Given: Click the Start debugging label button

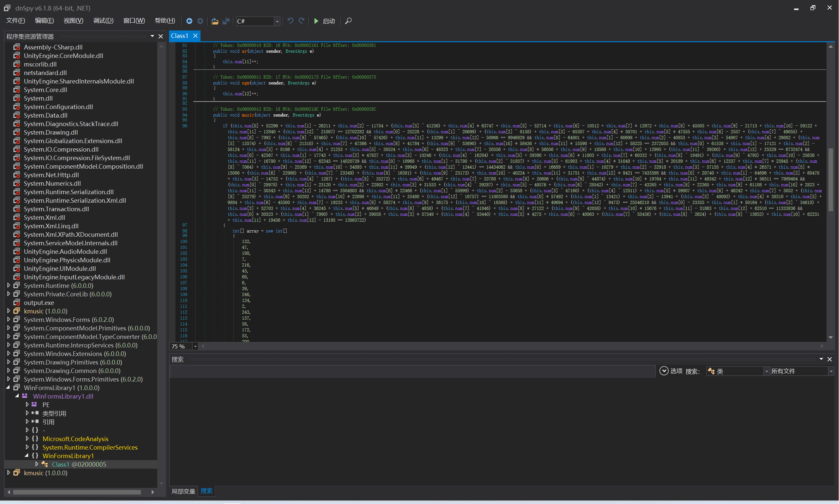Looking at the screenshot, I should click(329, 21).
